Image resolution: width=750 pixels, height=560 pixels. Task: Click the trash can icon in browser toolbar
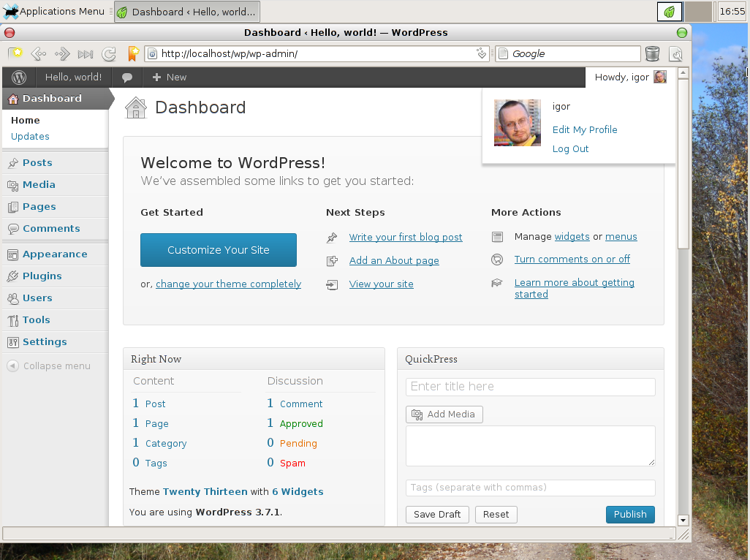click(x=653, y=53)
